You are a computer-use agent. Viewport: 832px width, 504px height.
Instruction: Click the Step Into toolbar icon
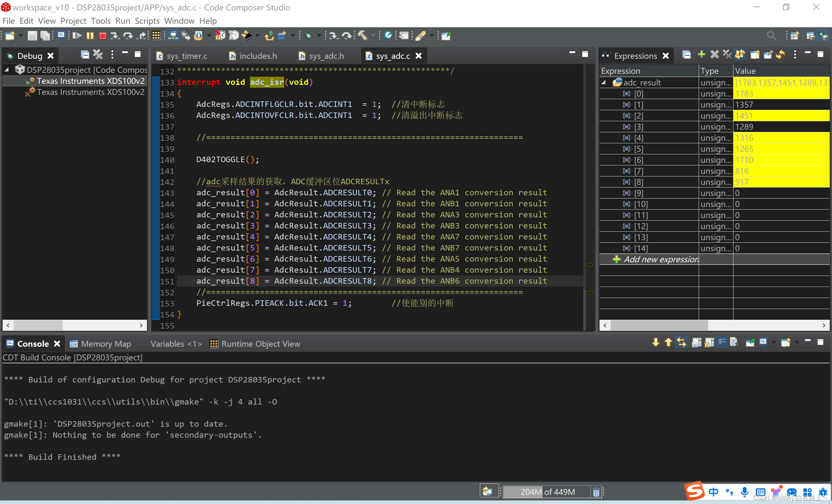point(115,36)
